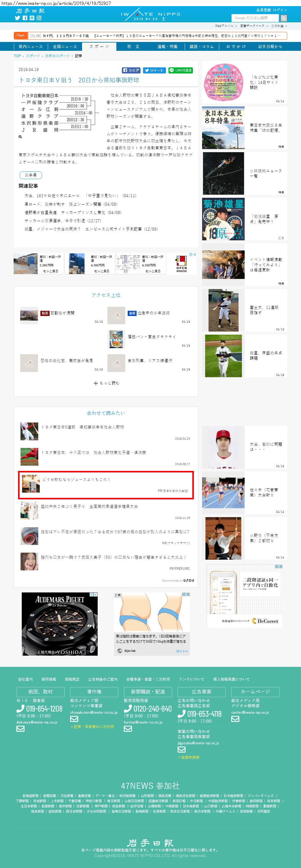Select the 県内ニュース menu item

pos(31,47)
